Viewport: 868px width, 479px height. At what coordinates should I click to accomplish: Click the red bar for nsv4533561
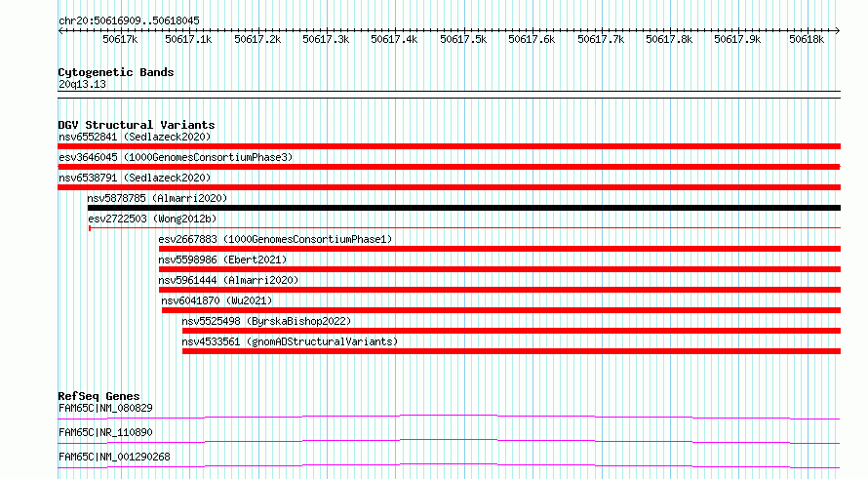[x=511, y=351]
